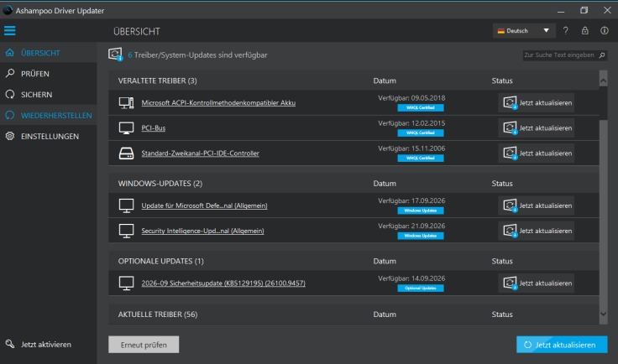Click Jetzt aktivieren in sidebar
The image size is (618, 364).
pos(45,345)
